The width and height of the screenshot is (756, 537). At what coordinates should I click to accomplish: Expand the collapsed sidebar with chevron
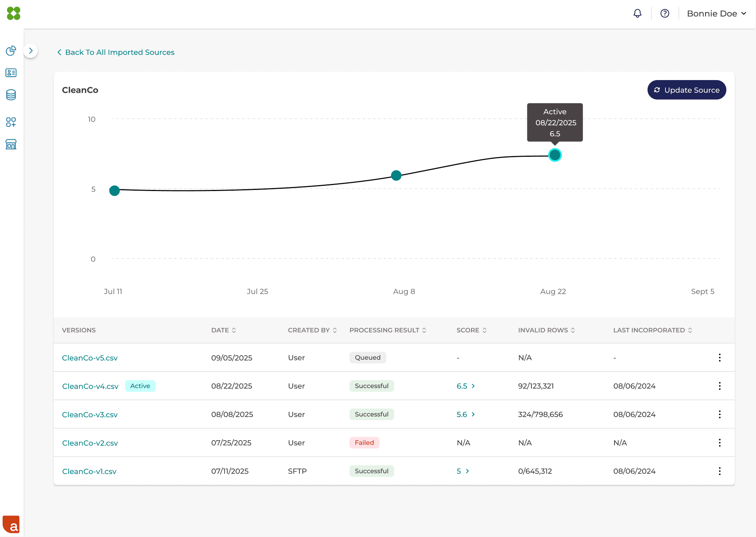31,51
